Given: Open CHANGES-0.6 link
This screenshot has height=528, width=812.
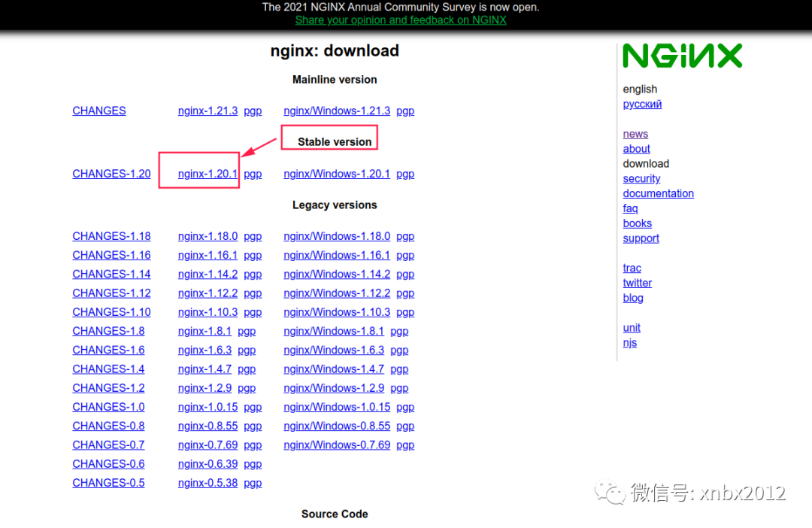Looking at the screenshot, I should click(108, 464).
